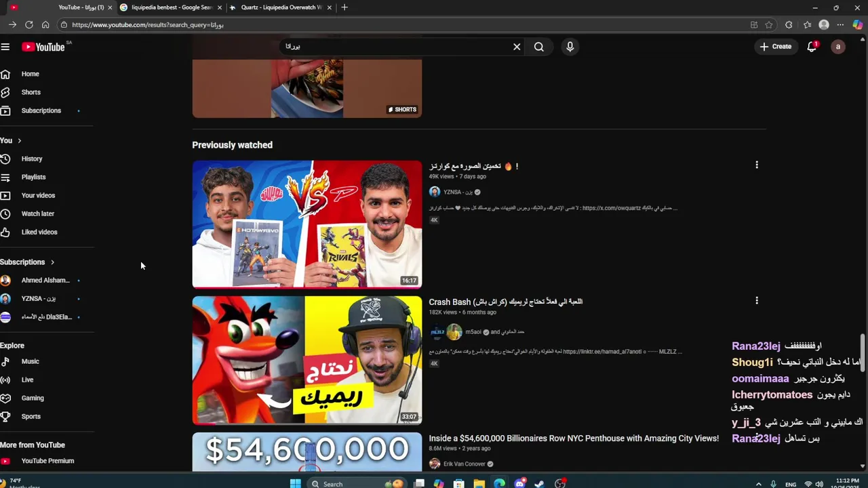Switch to Quartz Liquipedia Overwatch tab
The width and height of the screenshot is (868, 488).
[281, 7]
